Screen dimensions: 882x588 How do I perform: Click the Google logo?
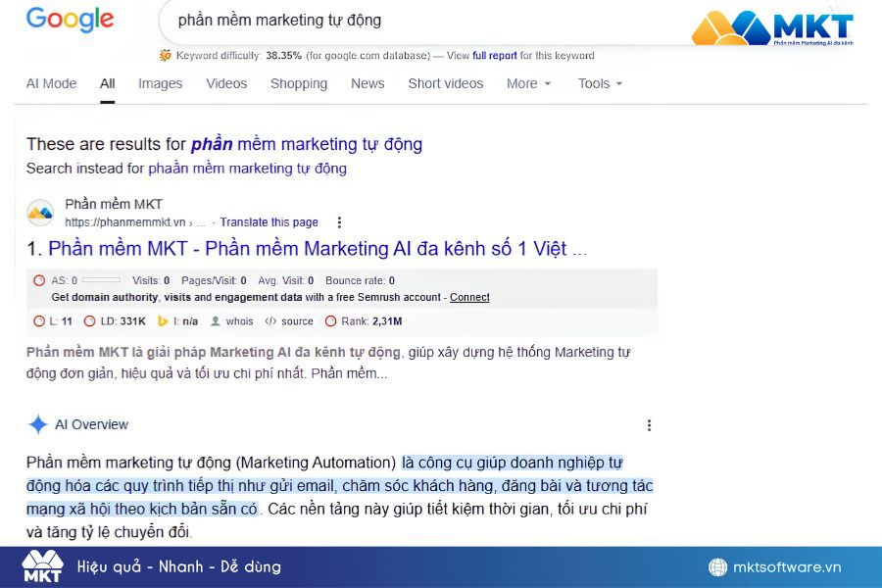point(70,20)
